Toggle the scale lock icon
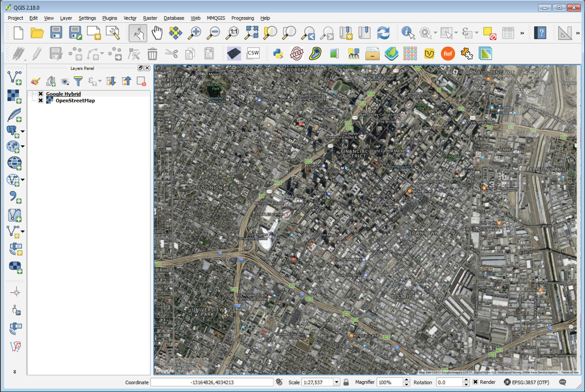Viewport: 585px width, 392px height. (346, 382)
